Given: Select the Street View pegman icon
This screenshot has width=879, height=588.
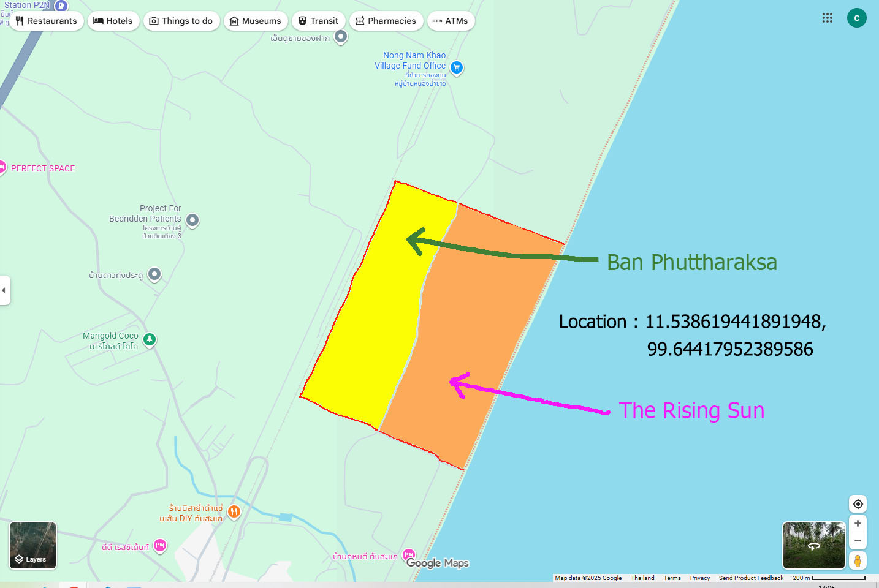Looking at the screenshot, I should pyautogui.click(x=858, y=560).
